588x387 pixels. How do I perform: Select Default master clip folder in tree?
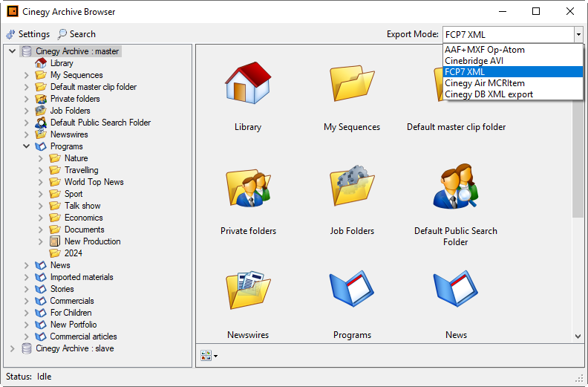(94, 87)
